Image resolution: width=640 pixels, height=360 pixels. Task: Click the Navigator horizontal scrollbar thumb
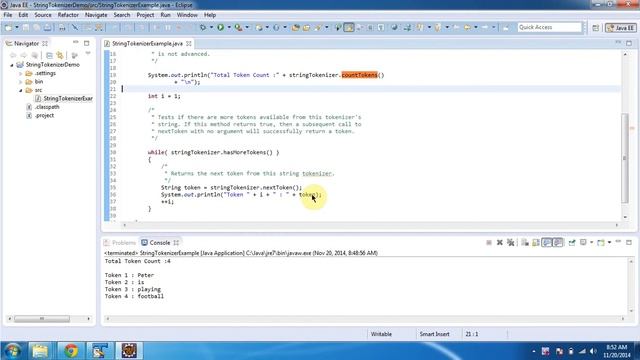(x=42, y=318)
